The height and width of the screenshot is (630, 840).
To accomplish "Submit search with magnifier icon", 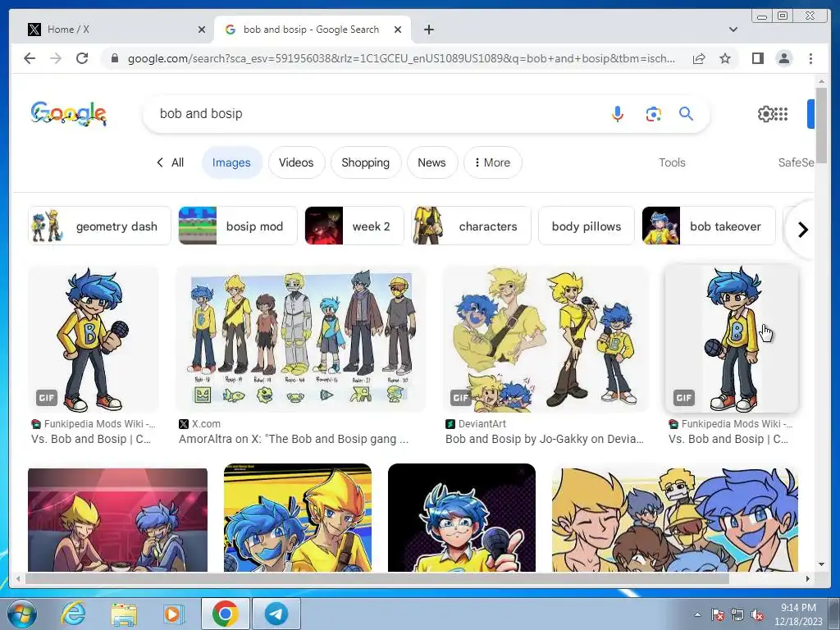I will tap(687, 113).
